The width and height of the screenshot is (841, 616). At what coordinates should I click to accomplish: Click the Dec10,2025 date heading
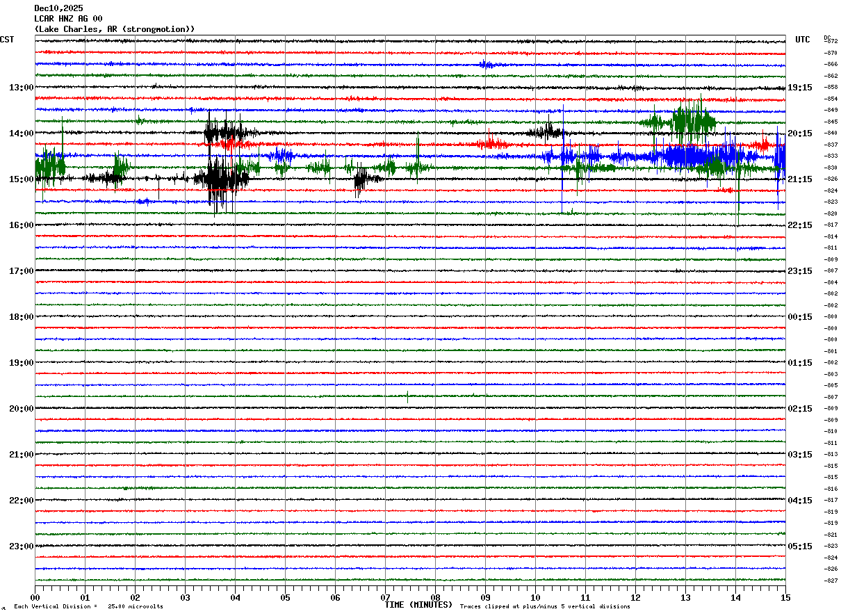58,8
